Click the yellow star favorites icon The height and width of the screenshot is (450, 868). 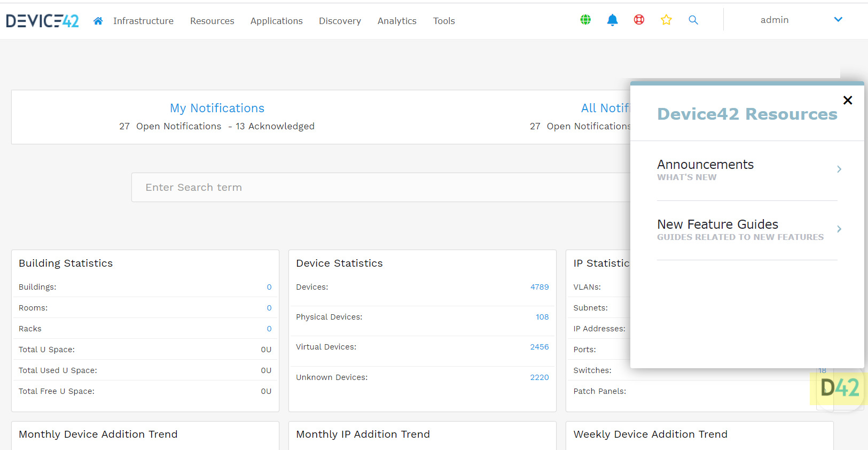666,20
